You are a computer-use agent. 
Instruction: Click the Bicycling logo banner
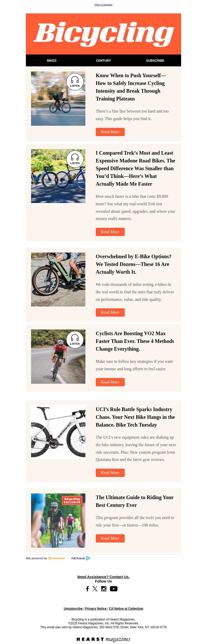103,34
